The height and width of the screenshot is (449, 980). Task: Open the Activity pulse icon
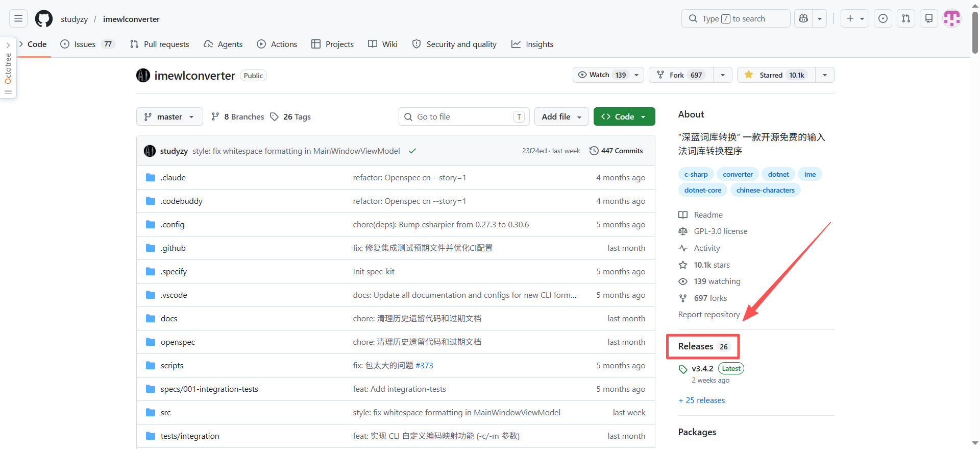point(683,248)
